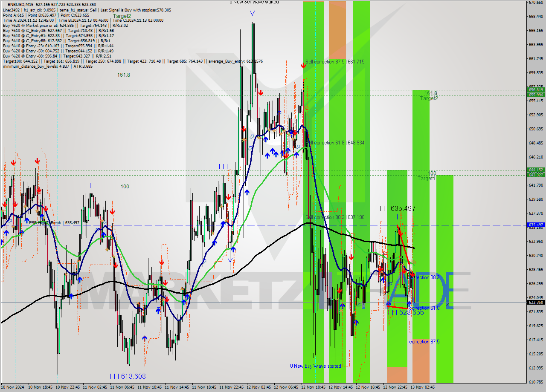Click the '11 Nov 14:45' time axis label
546x392 pixels.
coord(178,387)
